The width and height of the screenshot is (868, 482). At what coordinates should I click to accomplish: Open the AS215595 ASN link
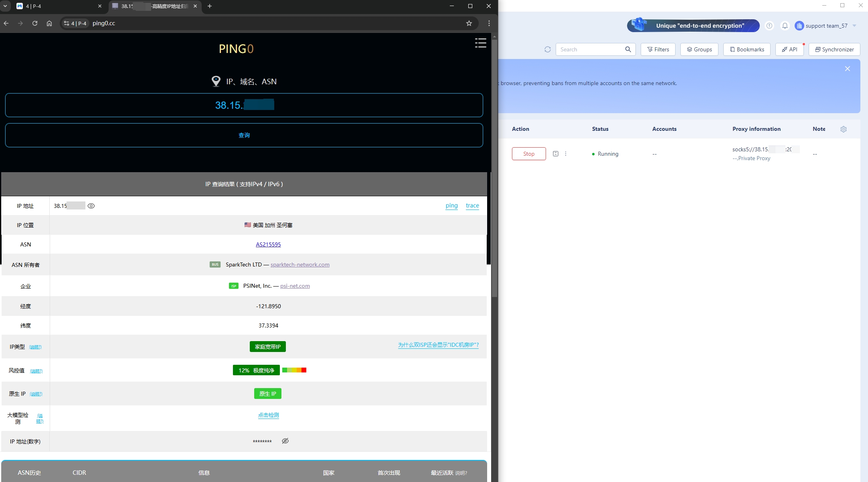point(268,244)
